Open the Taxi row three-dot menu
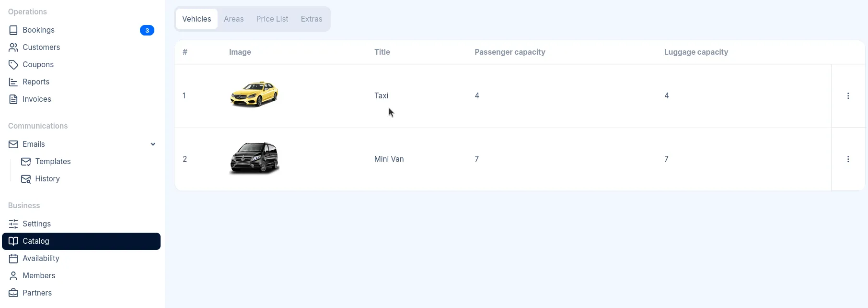 tap(848, 96)
